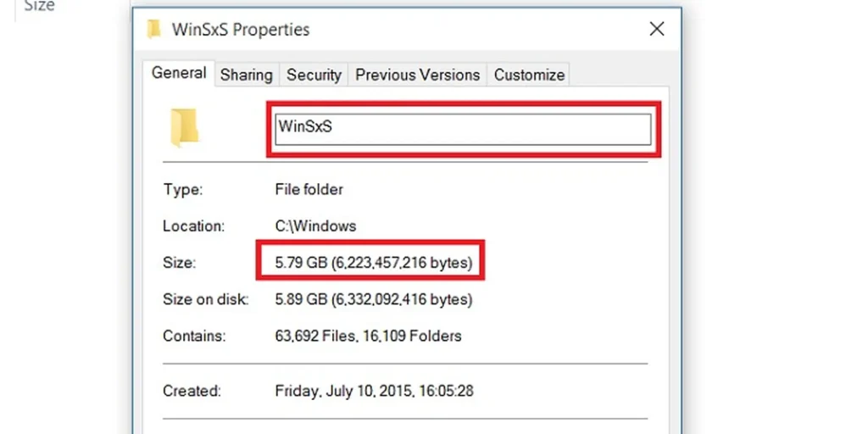Image resolution: width=868 pixels, height=434 pixels.
Task: Click the WinSxS Properties title text
Action: click(241, 30)
